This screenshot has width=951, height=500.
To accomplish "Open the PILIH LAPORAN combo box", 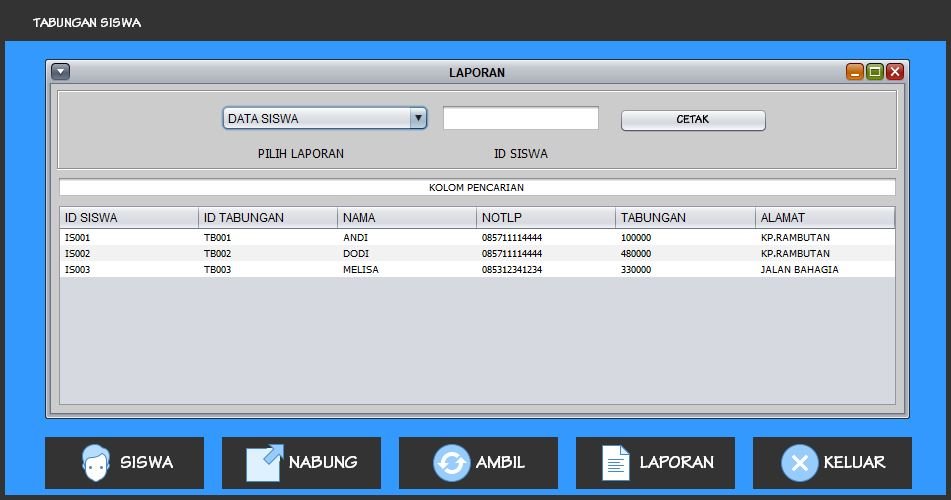I will (316, 118).
